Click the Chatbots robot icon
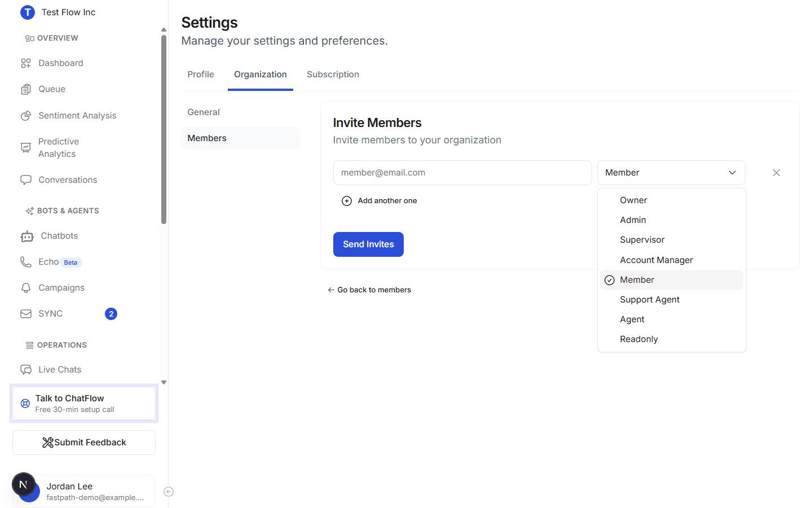The image size is (812, 508). 27,237
